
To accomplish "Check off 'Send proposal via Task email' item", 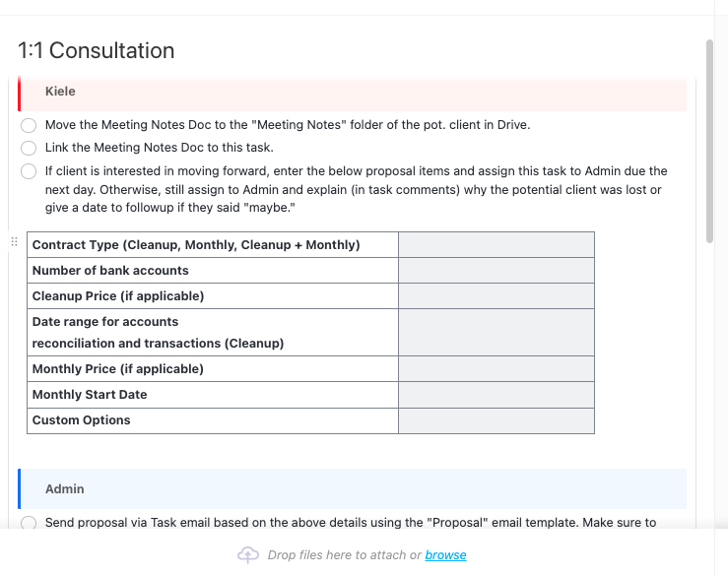I will pos(29,523).
